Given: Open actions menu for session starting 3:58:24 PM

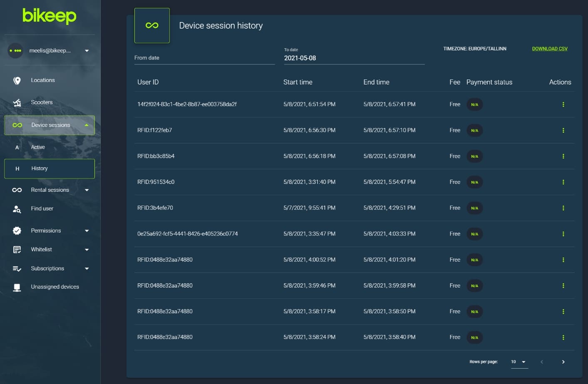Looking at the screenshot, I should 563,337.
